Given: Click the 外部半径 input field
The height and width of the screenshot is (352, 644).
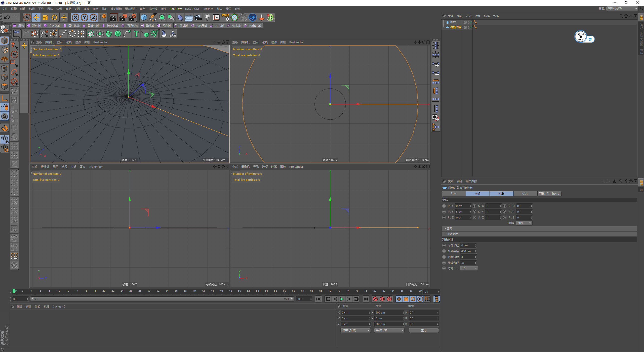Looking at the screenshot, I should [x=467, y=251].
